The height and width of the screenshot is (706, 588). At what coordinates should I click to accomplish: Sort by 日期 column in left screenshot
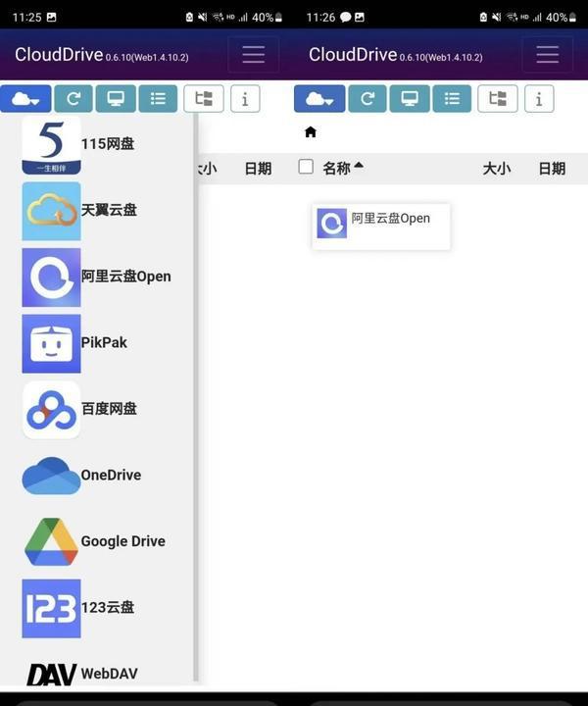pyautogui.click(x=259, y=169)
